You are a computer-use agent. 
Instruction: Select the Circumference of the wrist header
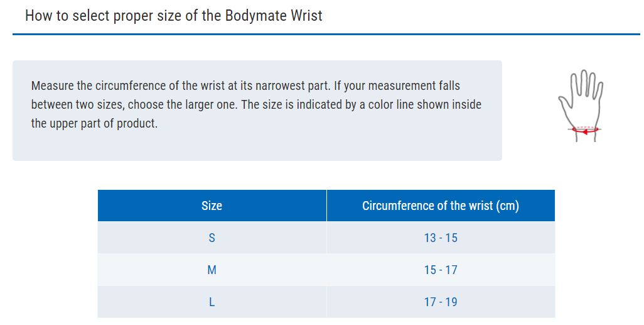pos(441,206)
